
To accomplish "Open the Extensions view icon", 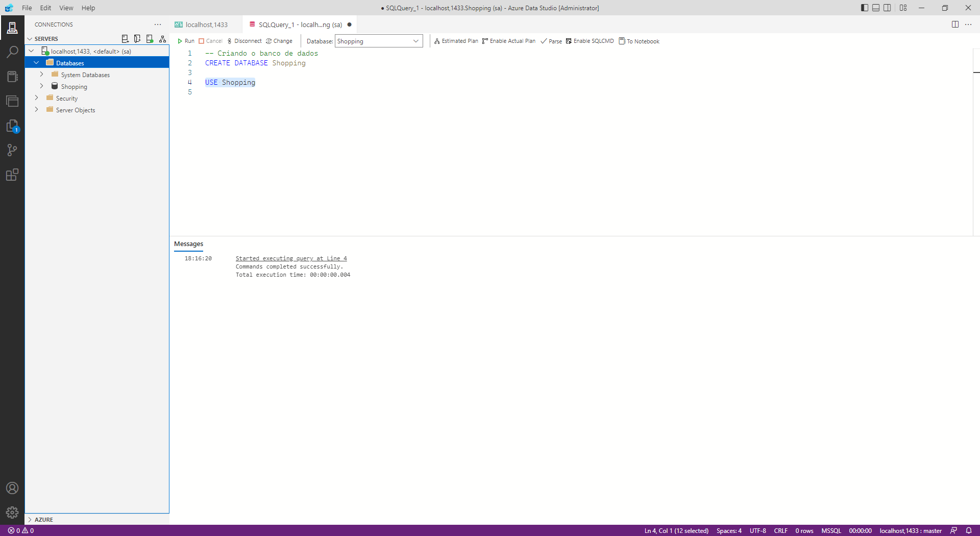I will [x=12, y=175].
